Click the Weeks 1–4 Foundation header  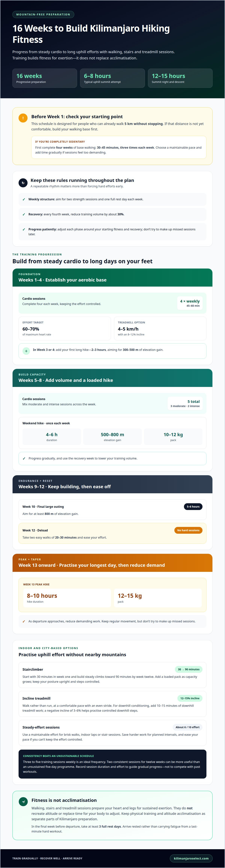(112, 278)
